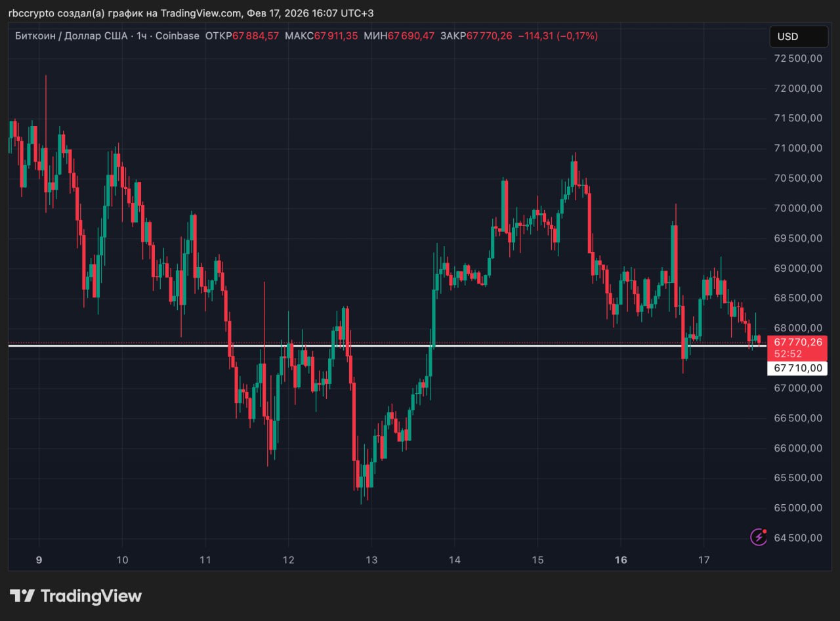The width and height of the screenshot is (840, 621).
Task: Click the 72 500,00 price scale label
Action: 797,58
